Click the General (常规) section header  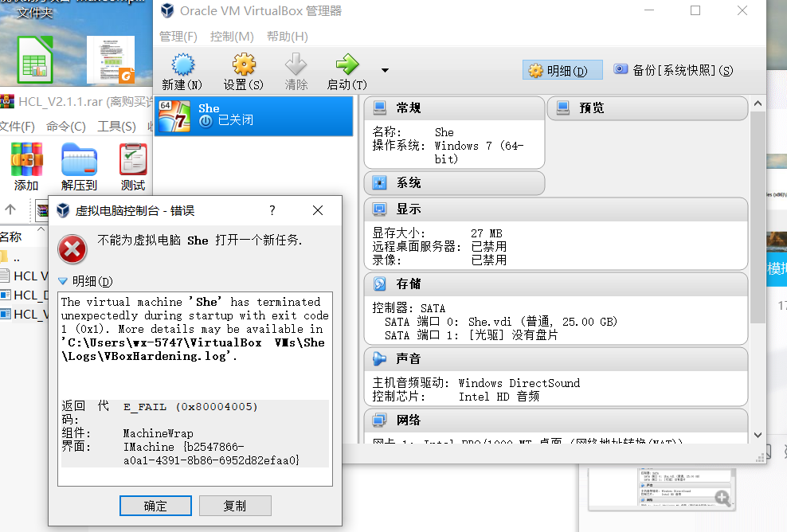point(454,108)
